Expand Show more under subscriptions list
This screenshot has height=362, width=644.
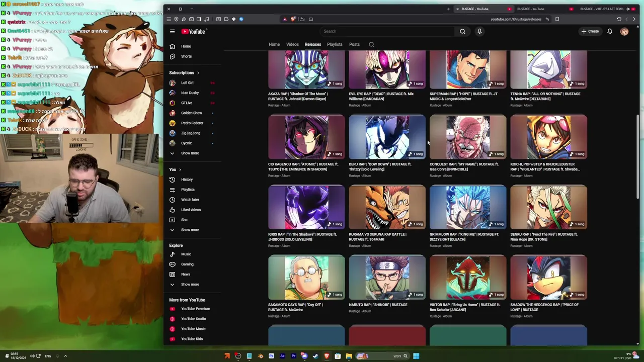coord(190,153)
